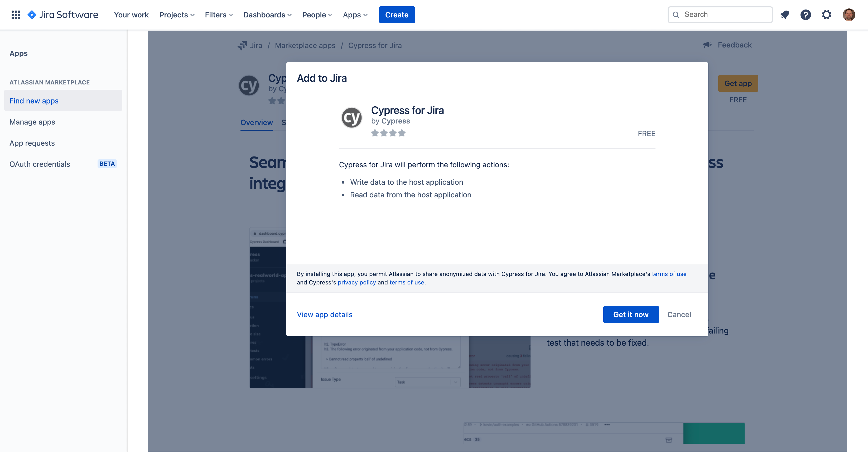Viewport: 868px width, 452px height.
Task: Click Get it now to install Cypress
Action: click(x=631, y=314)
